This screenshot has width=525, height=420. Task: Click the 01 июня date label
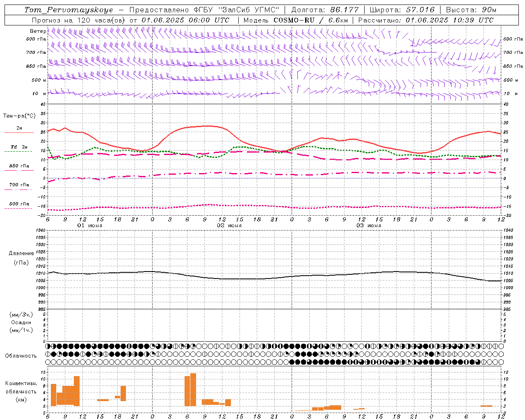pyautogui.click(x=90, y=226)
